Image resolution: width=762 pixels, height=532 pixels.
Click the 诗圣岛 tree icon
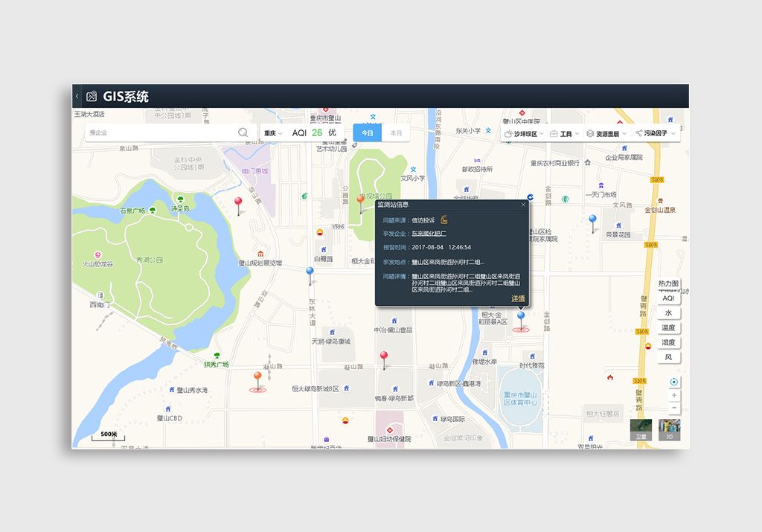pos(180,199)
